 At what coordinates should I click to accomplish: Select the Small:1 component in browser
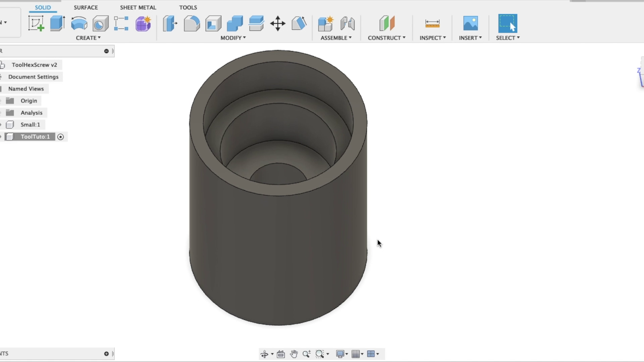tap(30, 124)
